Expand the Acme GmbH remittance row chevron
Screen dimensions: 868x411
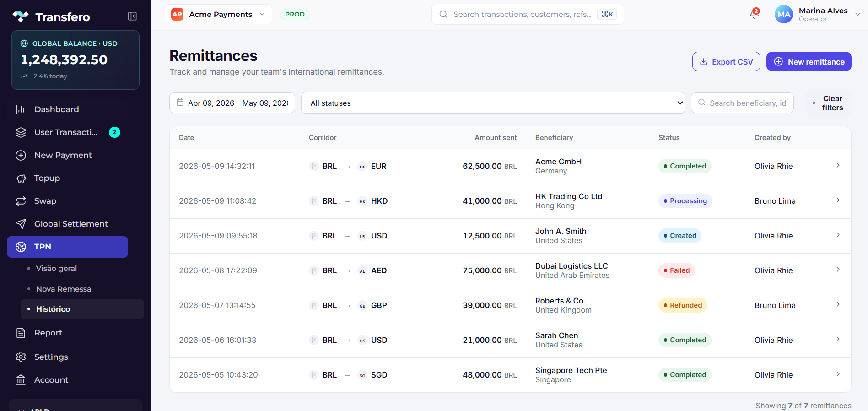point(838,165)
